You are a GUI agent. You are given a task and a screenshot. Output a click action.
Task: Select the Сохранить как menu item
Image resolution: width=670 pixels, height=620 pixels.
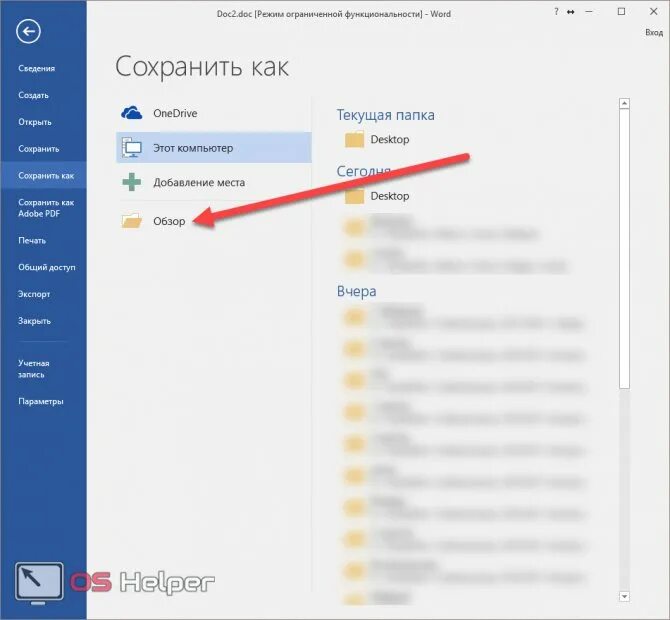pyautogui.click(x=46, y=176)
